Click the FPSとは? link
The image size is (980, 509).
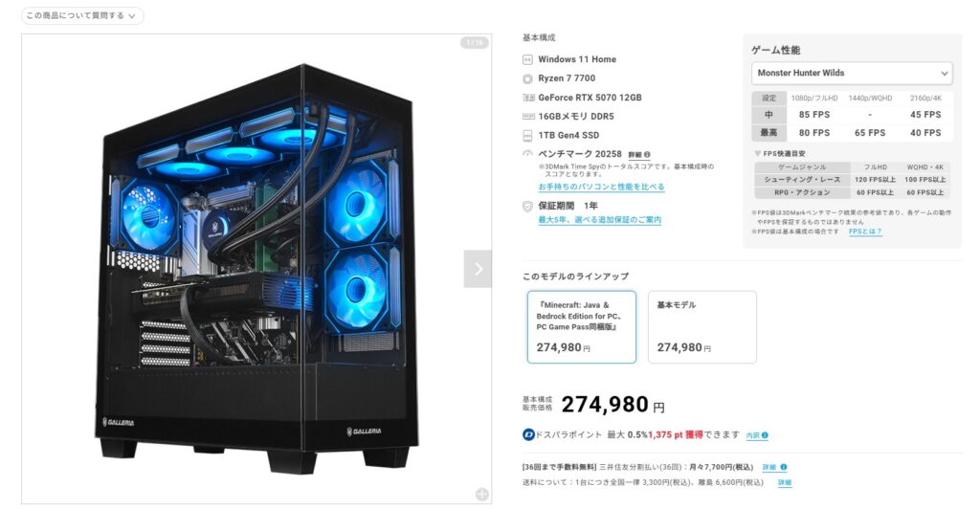point(865,232)
